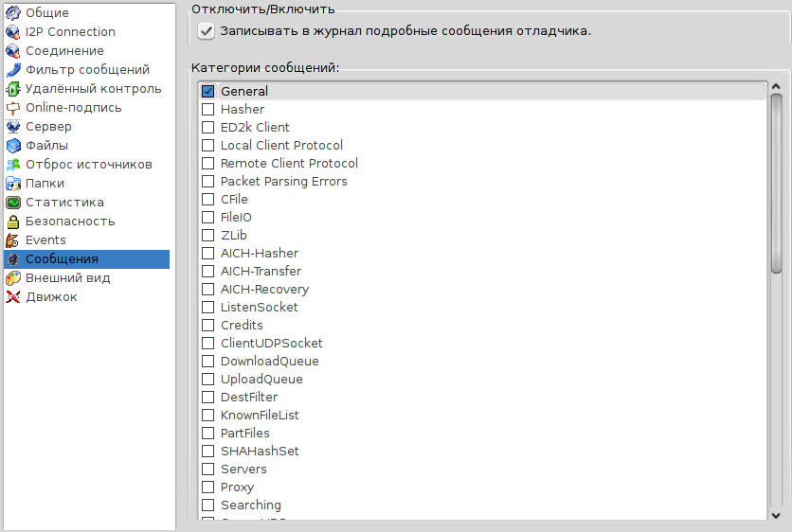Check the ListenSocket box
The width and height of the screenshot is (792, 532).
pos(207,307)
